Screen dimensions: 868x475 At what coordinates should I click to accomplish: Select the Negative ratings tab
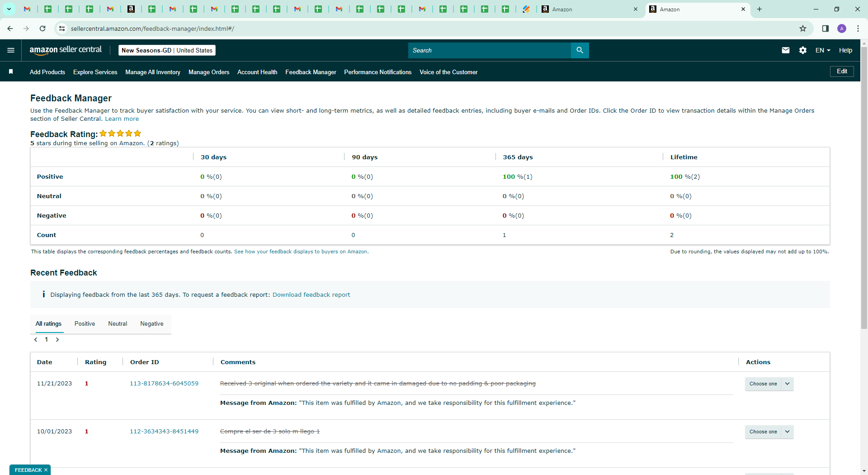[x=152, y=324]
